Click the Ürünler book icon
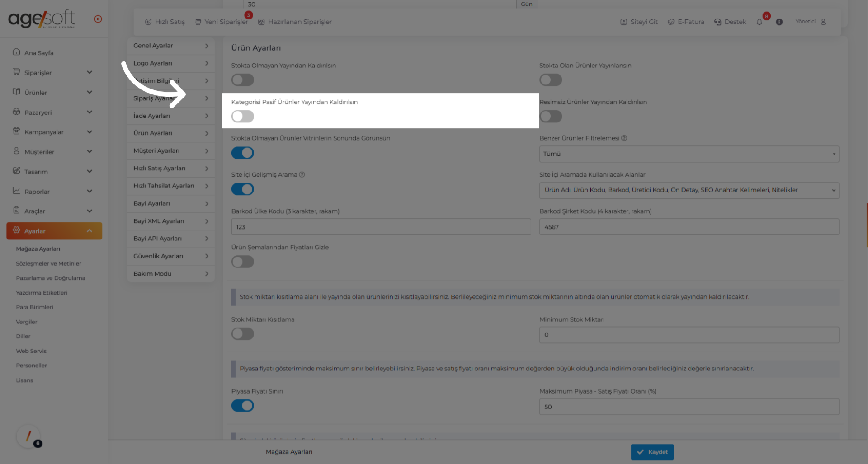The image size is (868, 464). 17,92
